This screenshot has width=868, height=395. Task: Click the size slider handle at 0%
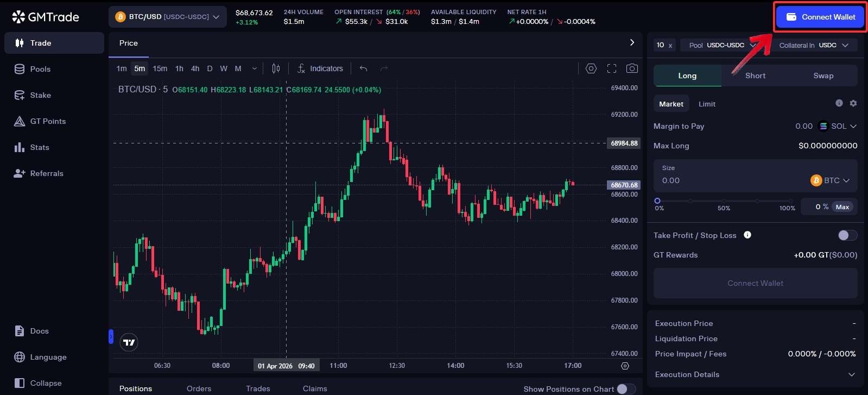pos(657,201)
